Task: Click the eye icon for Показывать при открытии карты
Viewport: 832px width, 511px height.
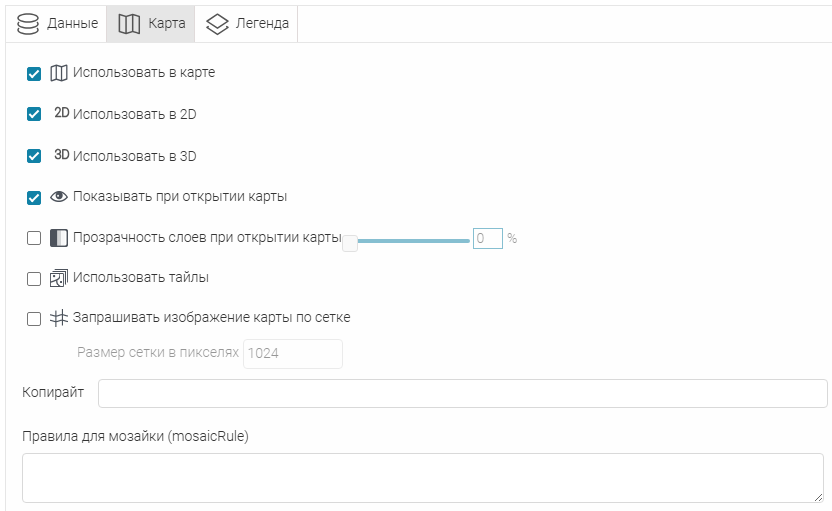Action: [59, 197]
